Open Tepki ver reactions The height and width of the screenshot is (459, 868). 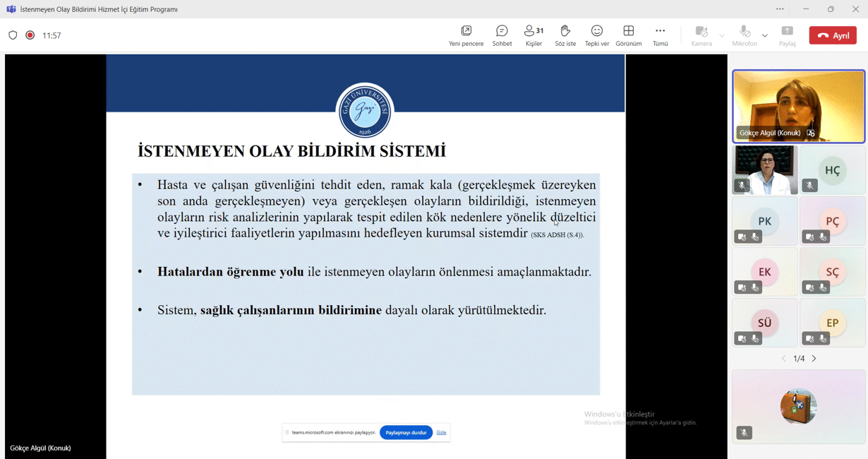[597, 35]
